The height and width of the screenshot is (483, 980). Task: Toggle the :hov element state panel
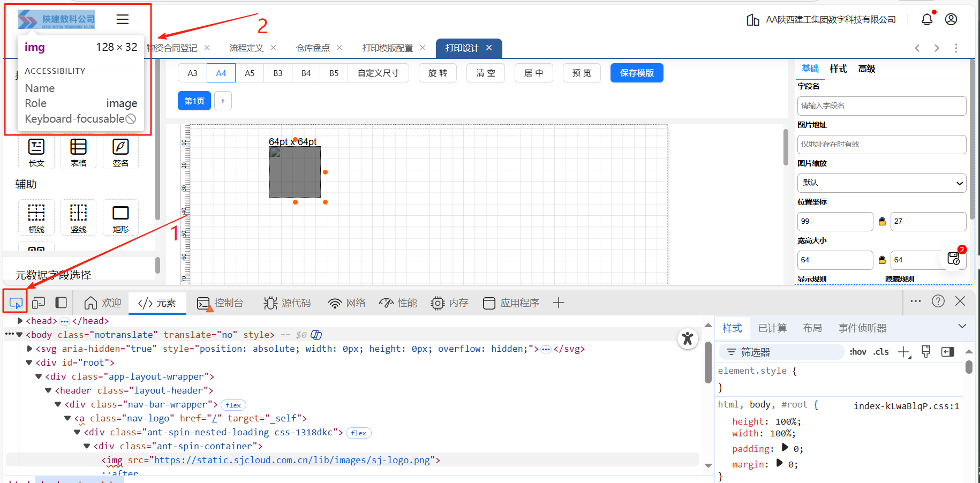(857, 352)
